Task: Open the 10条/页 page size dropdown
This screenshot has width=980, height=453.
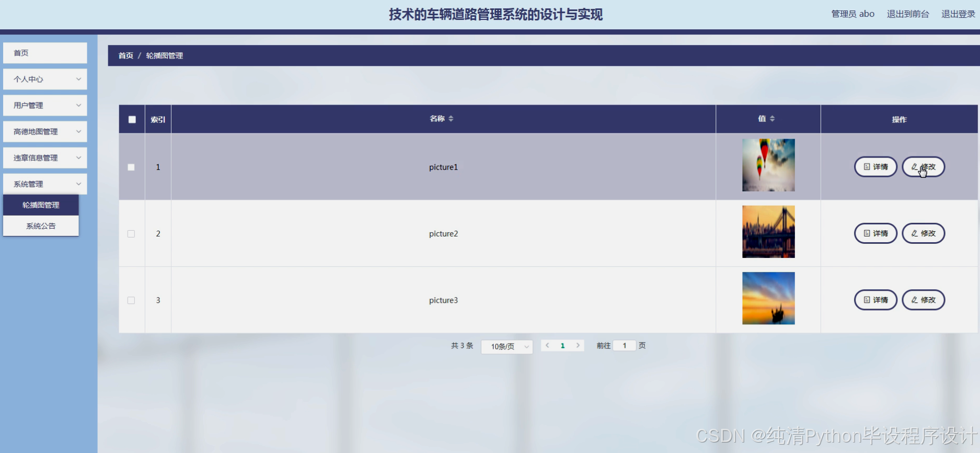Action: (506, 346)
